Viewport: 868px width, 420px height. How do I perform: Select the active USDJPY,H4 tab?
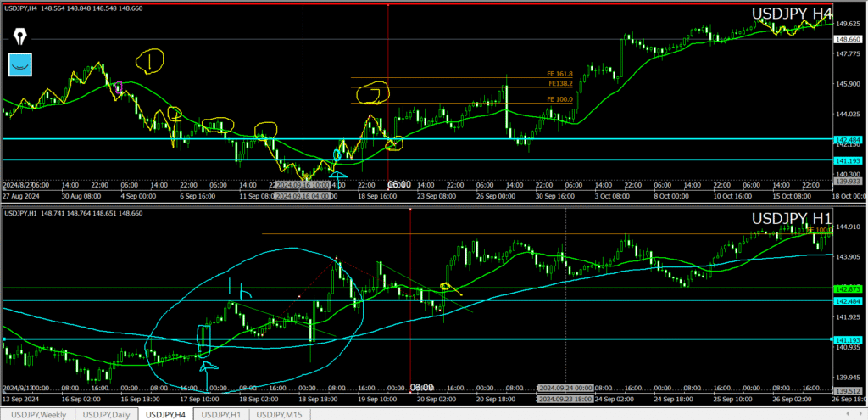click(166, 414)
